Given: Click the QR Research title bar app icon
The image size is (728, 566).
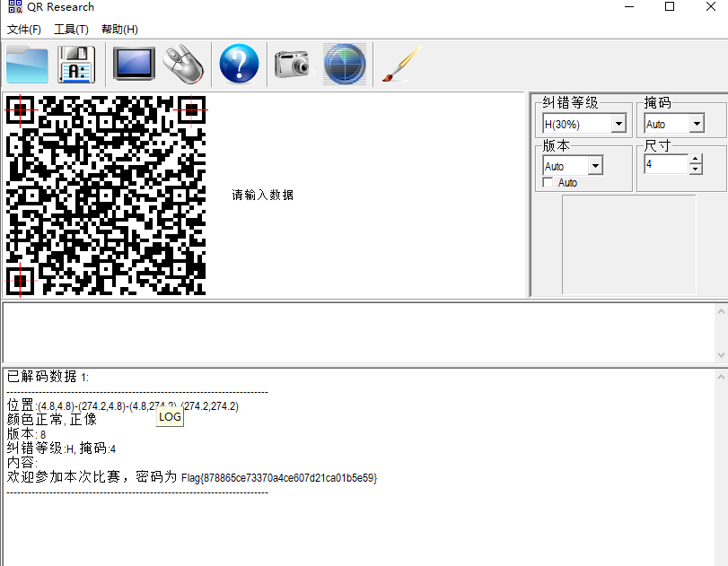Looking at the screenshot, I should (15, 6).
